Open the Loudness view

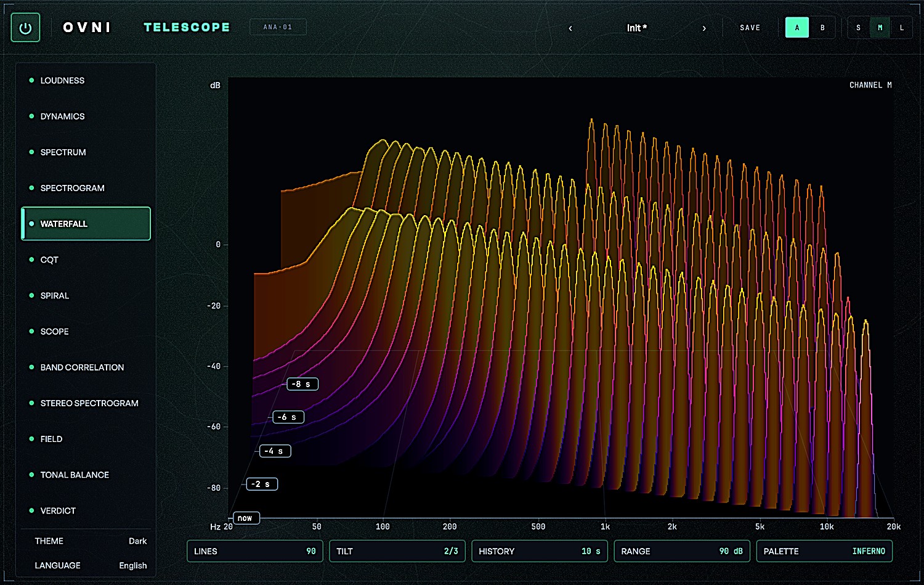pos(86,81)
